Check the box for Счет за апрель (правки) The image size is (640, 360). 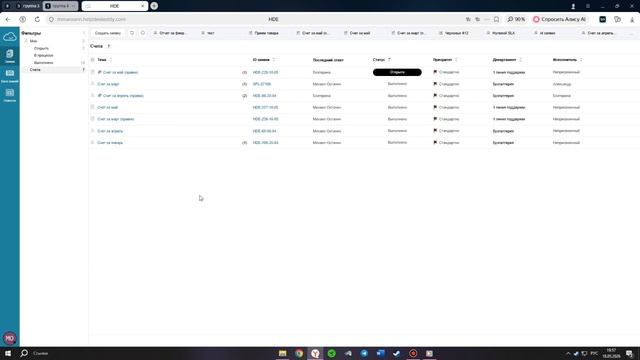tap(92, 96)
